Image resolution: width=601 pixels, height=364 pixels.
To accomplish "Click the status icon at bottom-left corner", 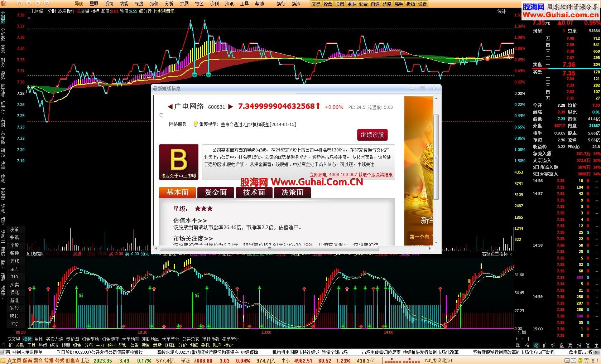I will [4, 361].
